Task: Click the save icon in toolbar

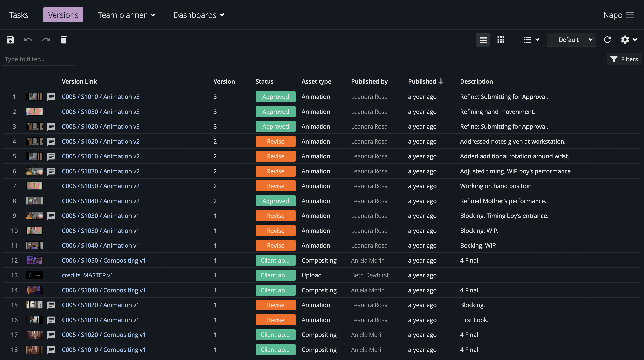Action: point(10,39)
